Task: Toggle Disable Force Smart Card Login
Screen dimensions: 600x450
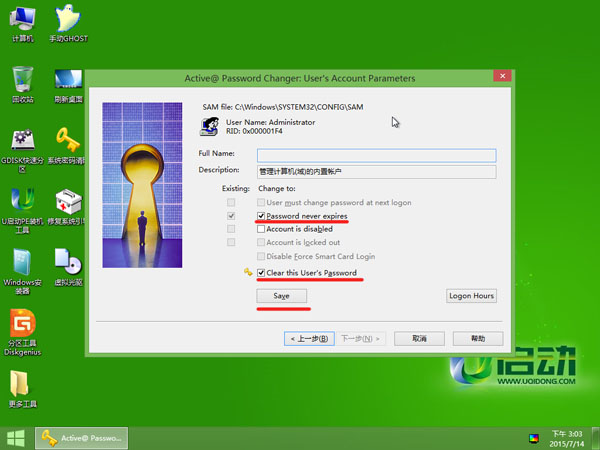Action: click(261, 256)
